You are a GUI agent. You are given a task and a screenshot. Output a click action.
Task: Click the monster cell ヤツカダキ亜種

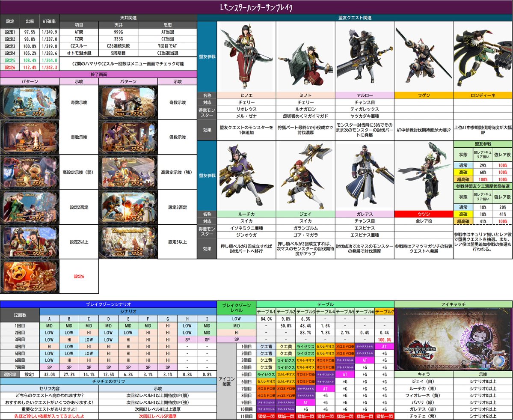point(365,116)
